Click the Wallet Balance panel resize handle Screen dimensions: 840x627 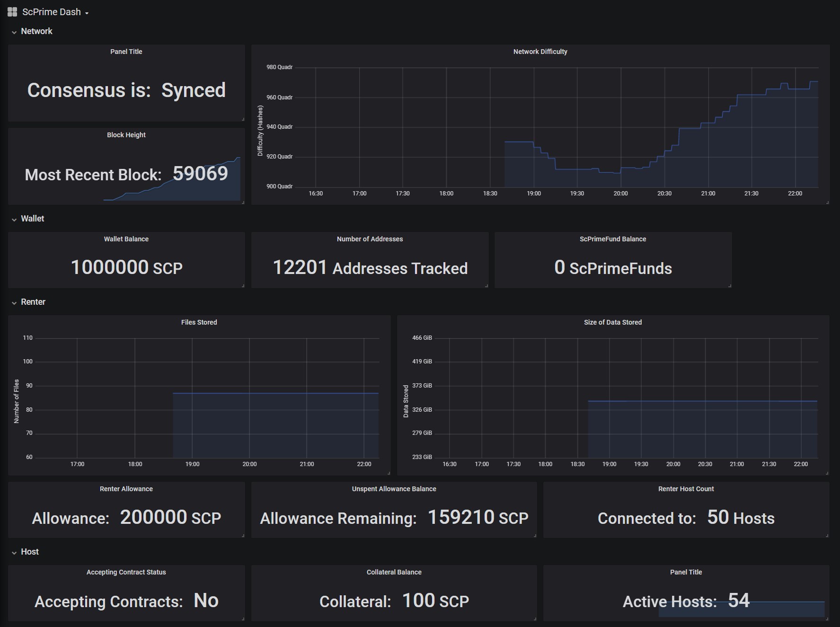pos(243,286)
